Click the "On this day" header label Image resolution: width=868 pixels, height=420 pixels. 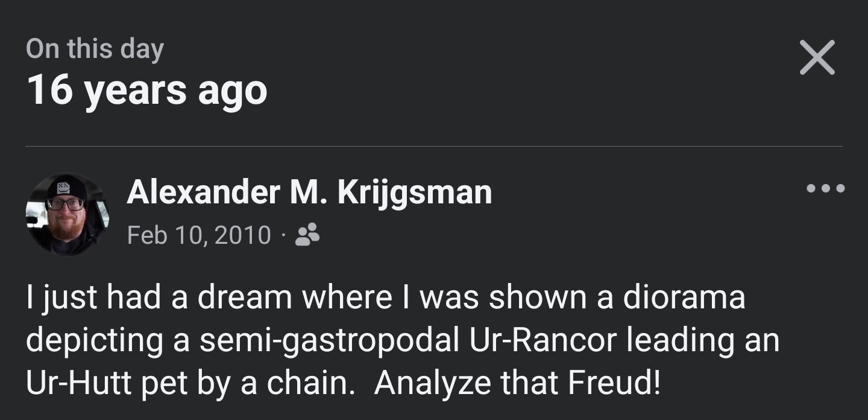(95, 49)
